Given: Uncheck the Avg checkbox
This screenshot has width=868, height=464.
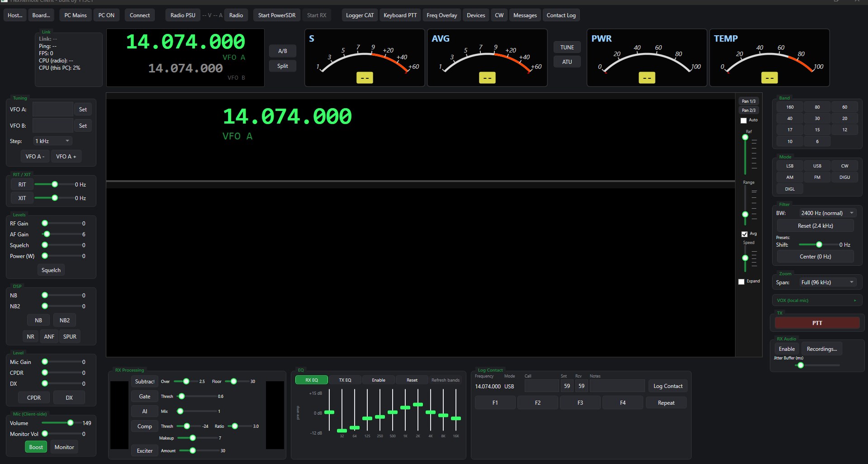Looking at the screenshot, I should coord(745,234).
